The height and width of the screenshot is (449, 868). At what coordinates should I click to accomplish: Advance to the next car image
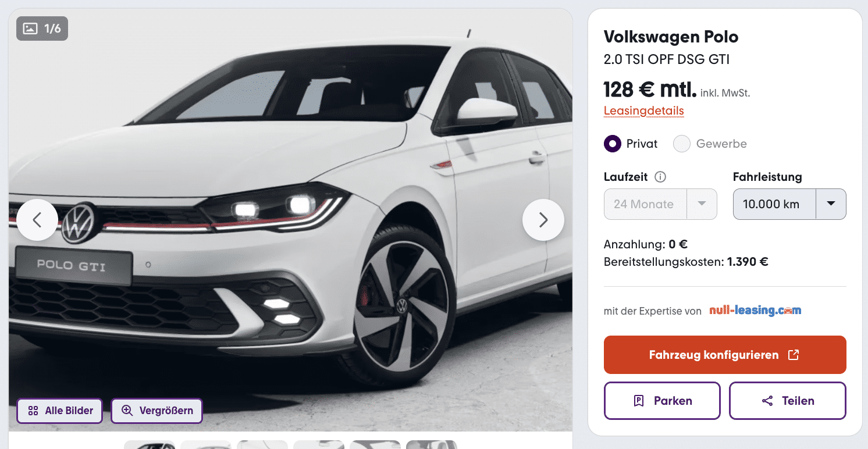point(543,220)
